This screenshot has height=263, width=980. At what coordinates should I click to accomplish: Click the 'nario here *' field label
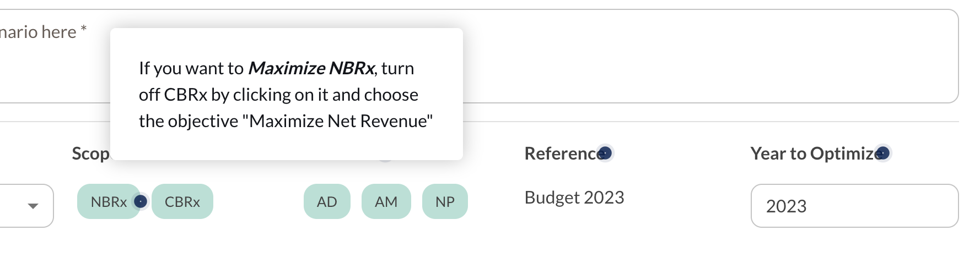click(x=43, y=32)
